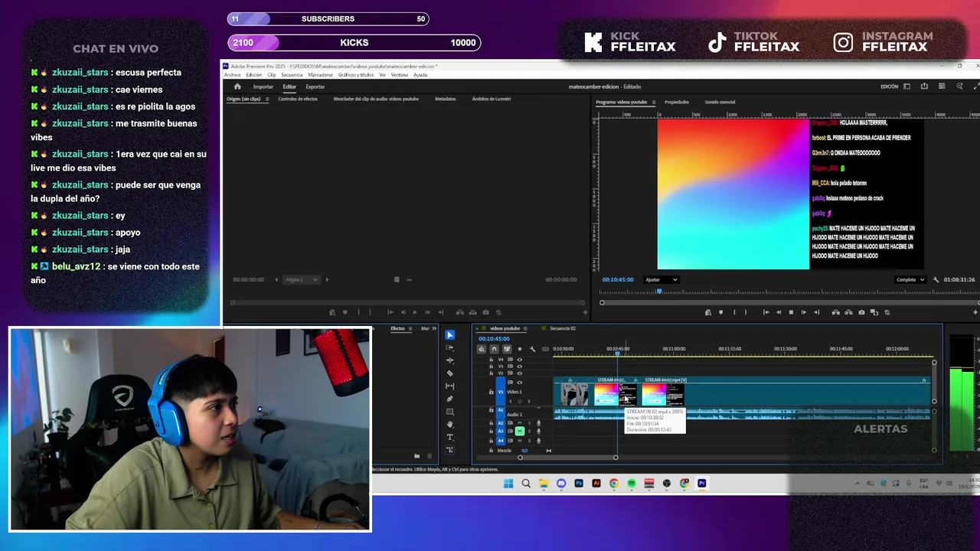Export frame camera in Program monitor
The image size is (980, 551).
pyautogui.click(x=861, y=312)
